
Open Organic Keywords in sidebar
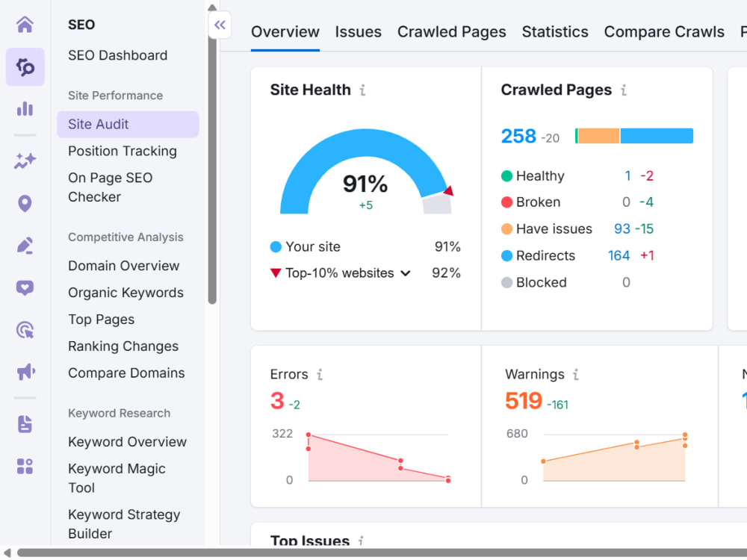tap(125, 293)
